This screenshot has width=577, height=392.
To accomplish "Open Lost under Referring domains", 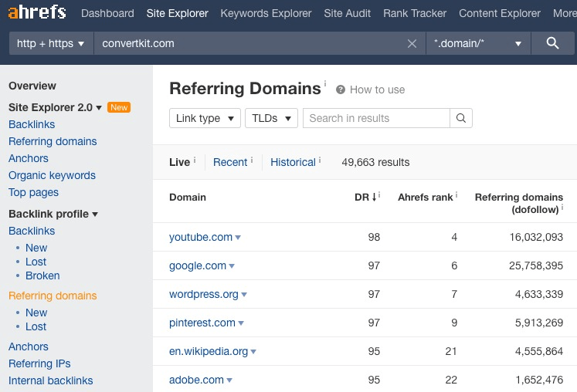I will point(36,326).
